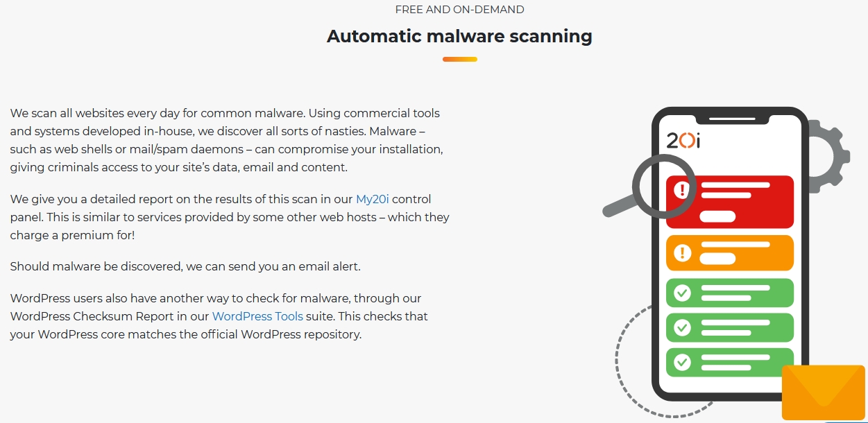This screenshot has width=868, height=423.
Task: Click the orange envelope icon
Action: pos(823,392)
